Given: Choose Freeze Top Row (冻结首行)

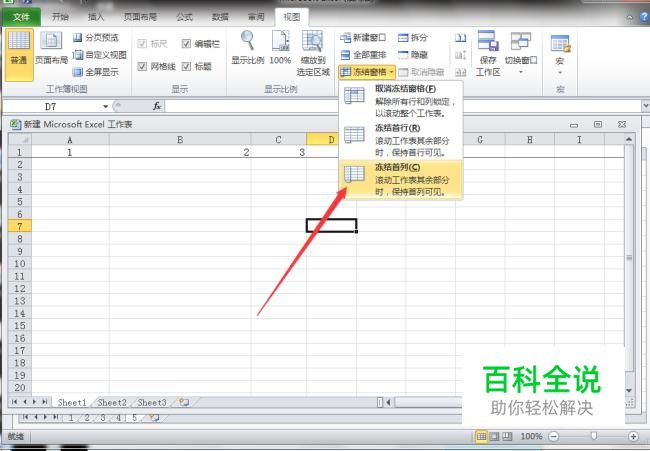Looking at the screenshot, I should coord(401,140).
